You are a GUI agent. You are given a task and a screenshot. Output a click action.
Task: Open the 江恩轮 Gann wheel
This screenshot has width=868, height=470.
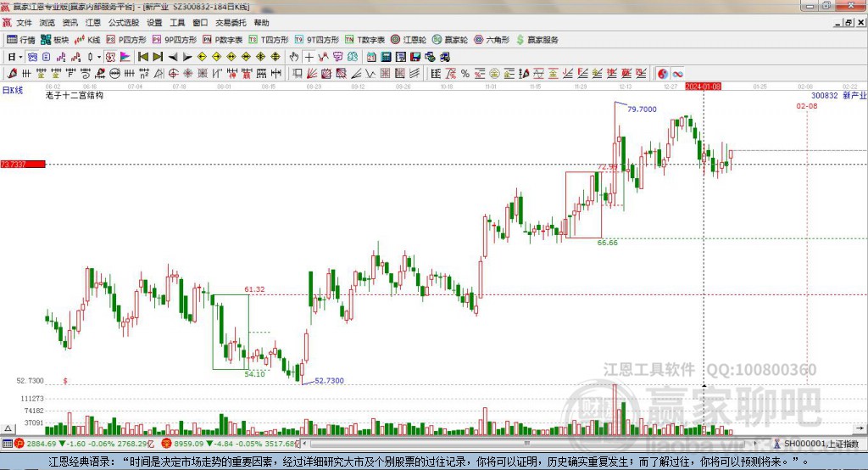[409, 39]
